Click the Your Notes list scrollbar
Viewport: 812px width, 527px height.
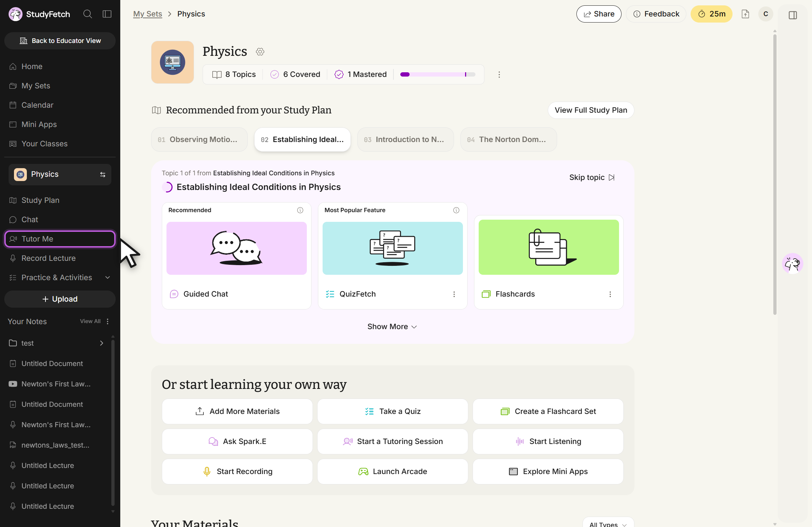coord(113,422)
